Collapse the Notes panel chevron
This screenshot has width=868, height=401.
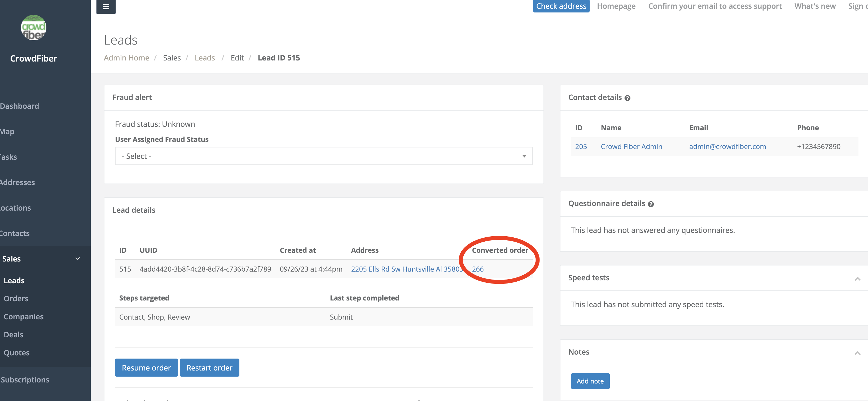pyautogui.click(x=857, y=353)
